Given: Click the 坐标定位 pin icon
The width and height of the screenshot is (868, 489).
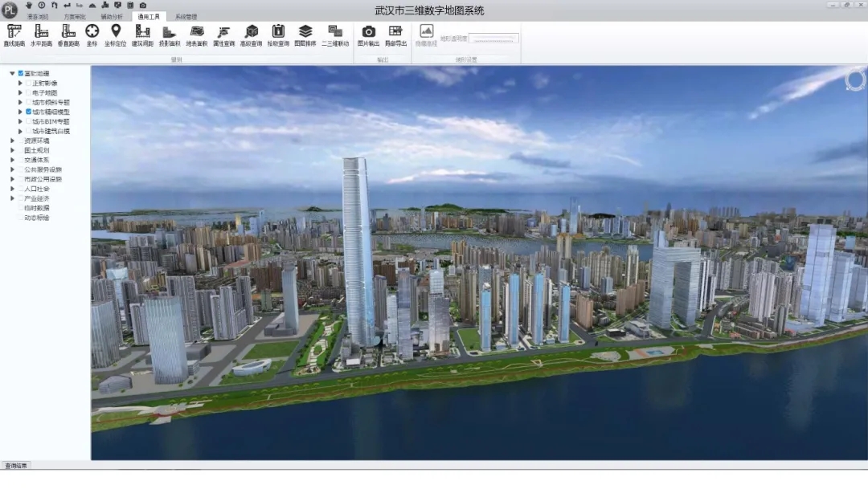Looking at the screenshot, I should click(x=115, y=35).
